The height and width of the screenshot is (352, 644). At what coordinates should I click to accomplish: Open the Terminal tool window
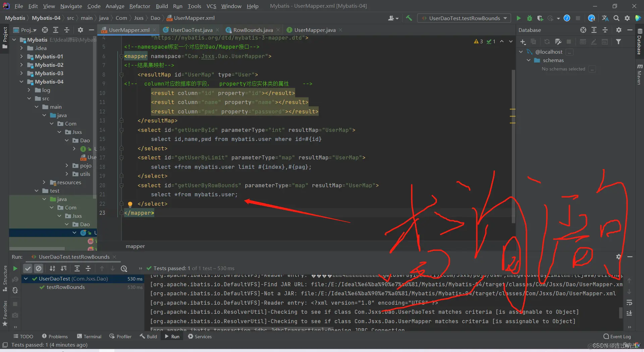coord(89,337)
